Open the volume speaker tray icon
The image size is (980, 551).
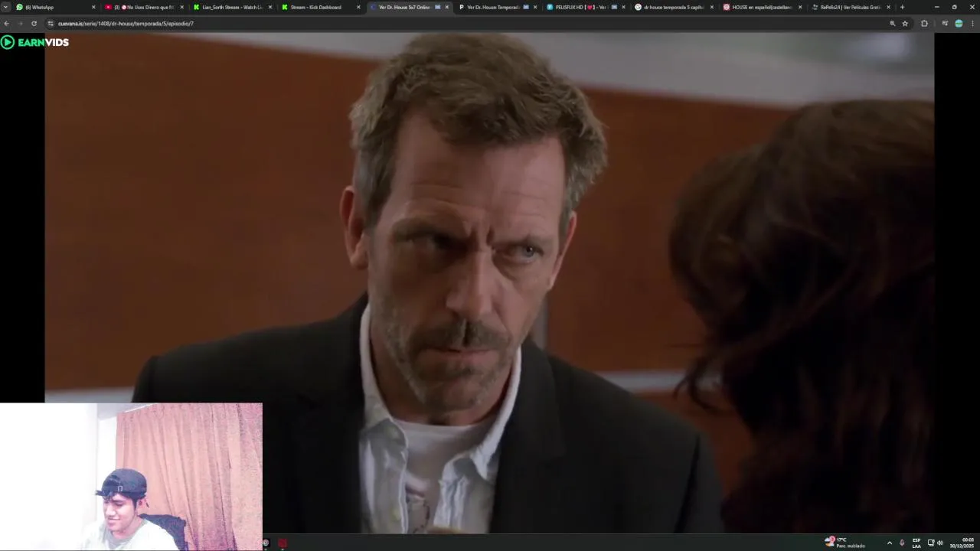point(940,543)
